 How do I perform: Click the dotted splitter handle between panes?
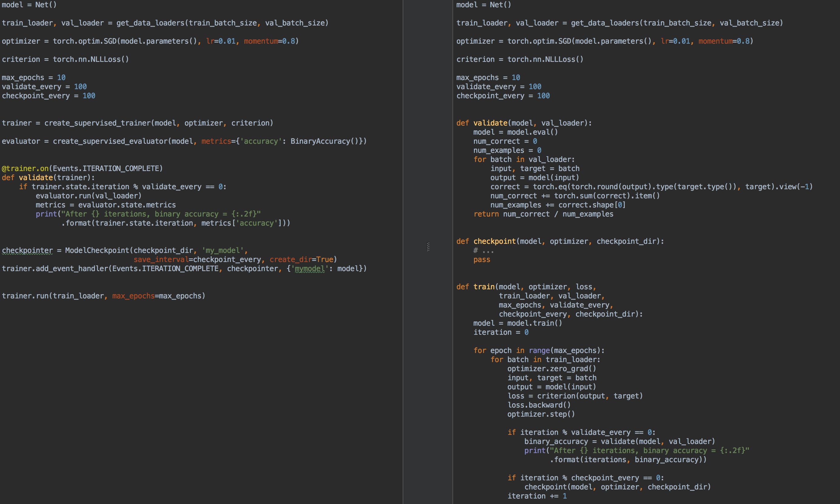tap(428, 247)
